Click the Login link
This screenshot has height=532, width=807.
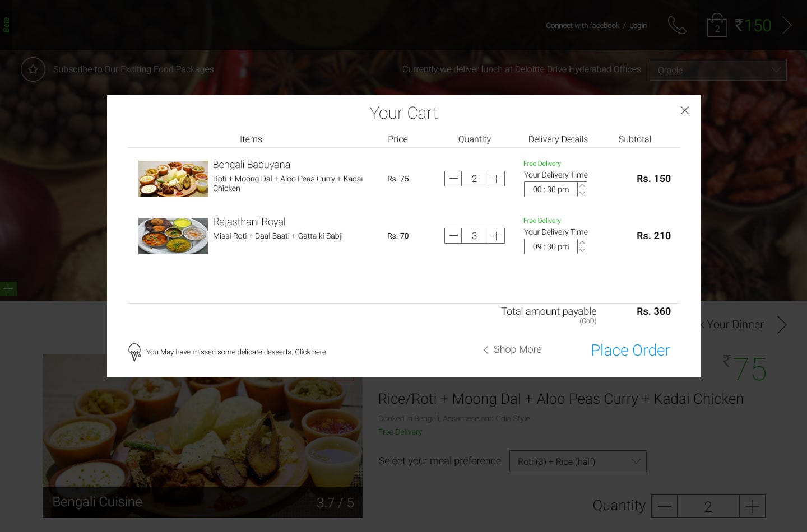(638, 26)
